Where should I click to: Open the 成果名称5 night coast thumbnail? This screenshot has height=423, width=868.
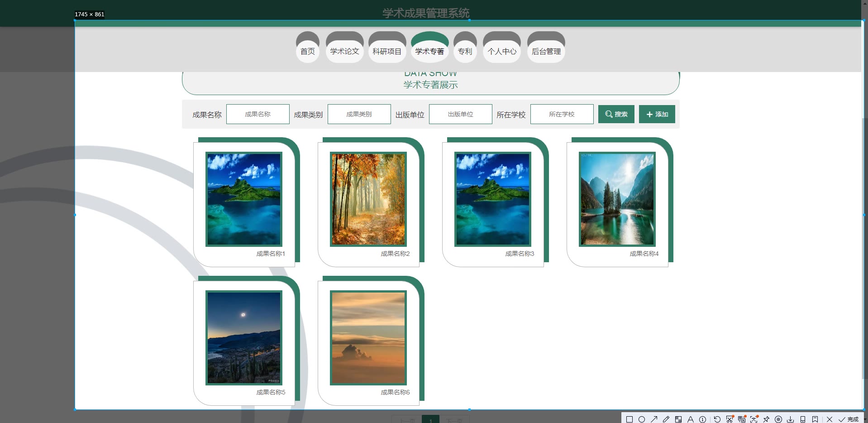coord(244,338)
